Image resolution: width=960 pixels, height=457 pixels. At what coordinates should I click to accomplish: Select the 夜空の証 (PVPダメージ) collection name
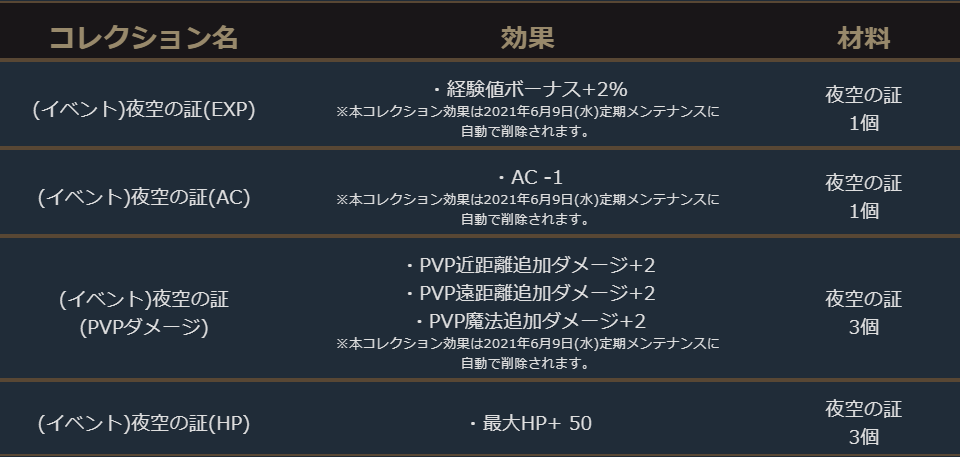pos(144,312)
